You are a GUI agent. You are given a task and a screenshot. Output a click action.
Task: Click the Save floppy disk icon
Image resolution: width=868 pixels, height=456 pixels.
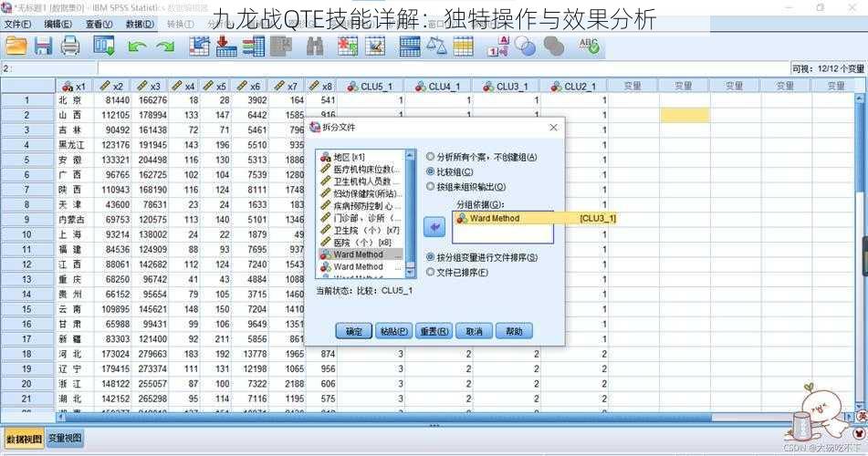43,46
